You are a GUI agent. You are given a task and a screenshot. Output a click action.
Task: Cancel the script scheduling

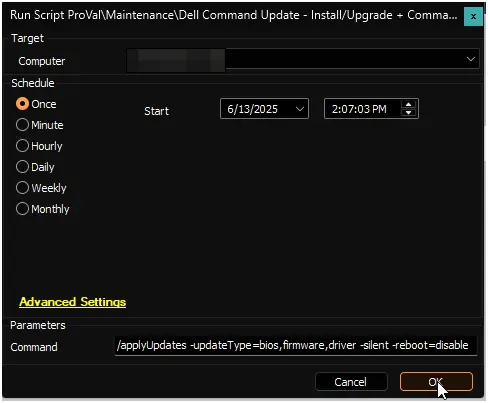coord(351,382)
